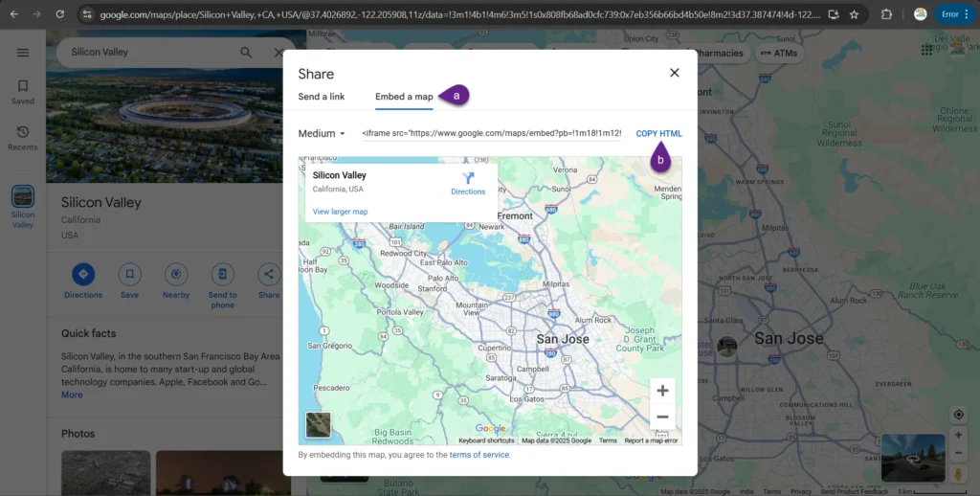980x496 pixels.
Task: Click the ATMs category chip
Action: [779, 54]
